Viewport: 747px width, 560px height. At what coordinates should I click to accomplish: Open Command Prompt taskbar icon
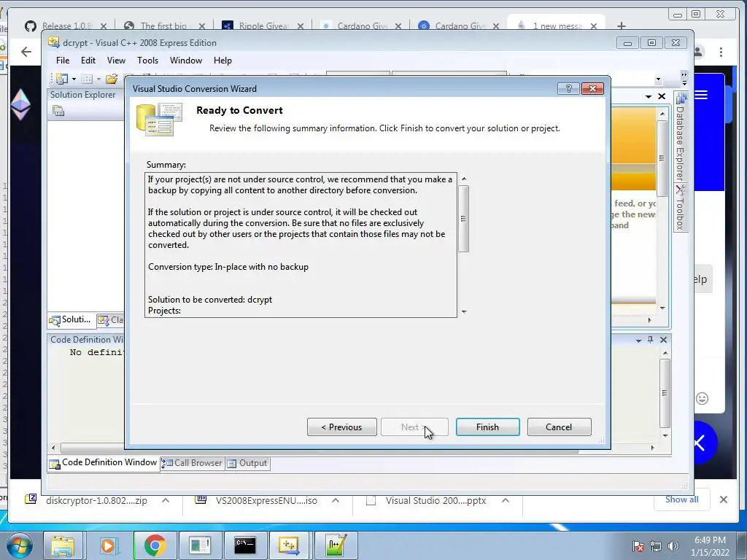[245, 545]
